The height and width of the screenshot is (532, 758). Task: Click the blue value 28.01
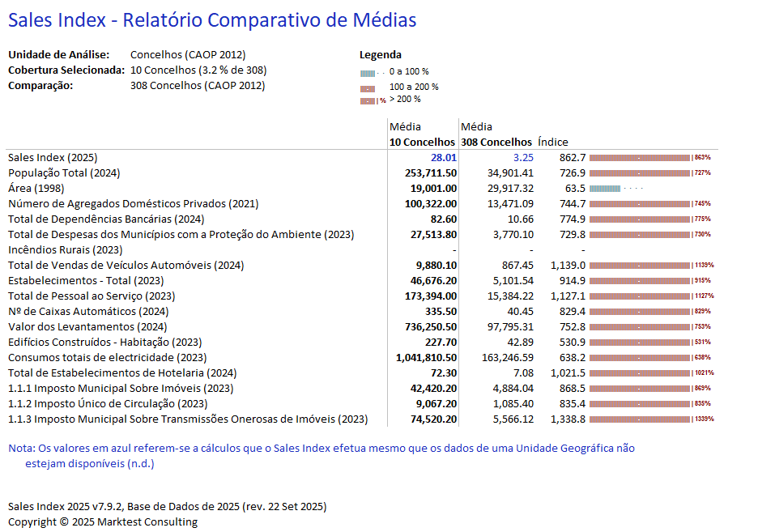coord(443,158)
